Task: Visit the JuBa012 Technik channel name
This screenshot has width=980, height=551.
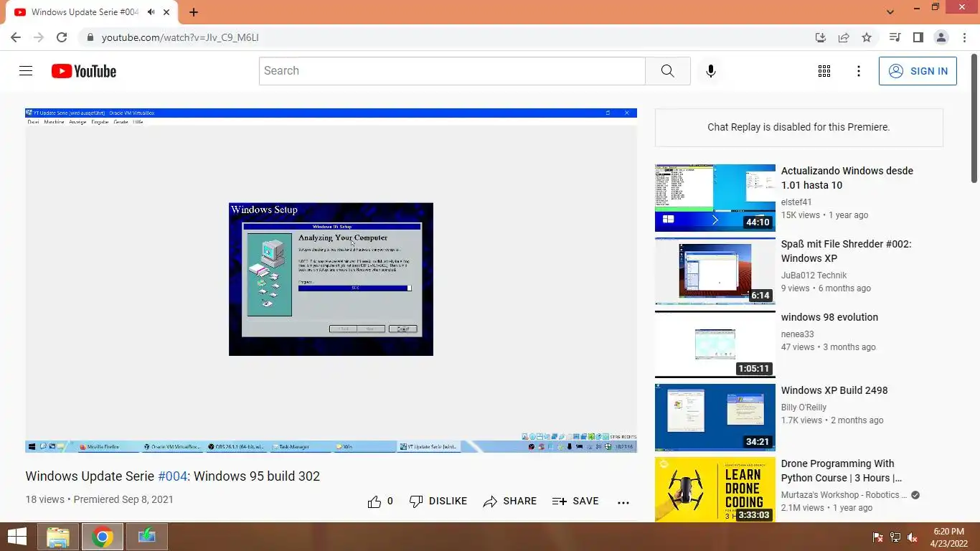Action: pyautogui.click(x=814, y=275)
